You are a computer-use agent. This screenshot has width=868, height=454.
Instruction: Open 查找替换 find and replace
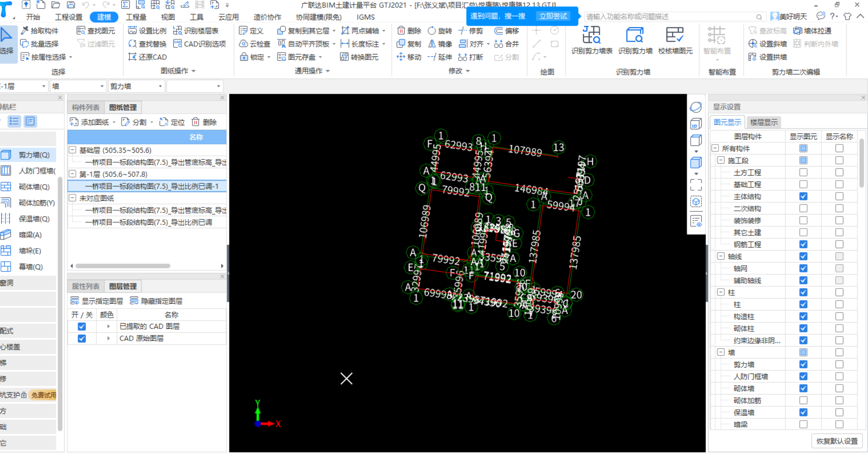(x=147, y=44)
